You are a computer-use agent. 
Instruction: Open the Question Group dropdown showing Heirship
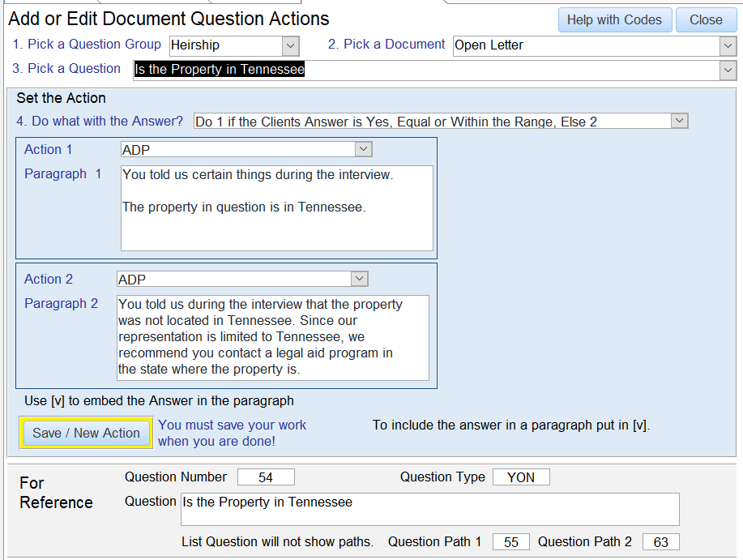(x=291, y=46)
